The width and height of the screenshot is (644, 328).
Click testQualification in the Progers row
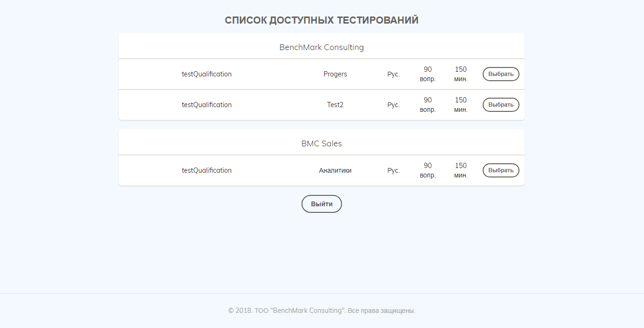coord(207,74)
